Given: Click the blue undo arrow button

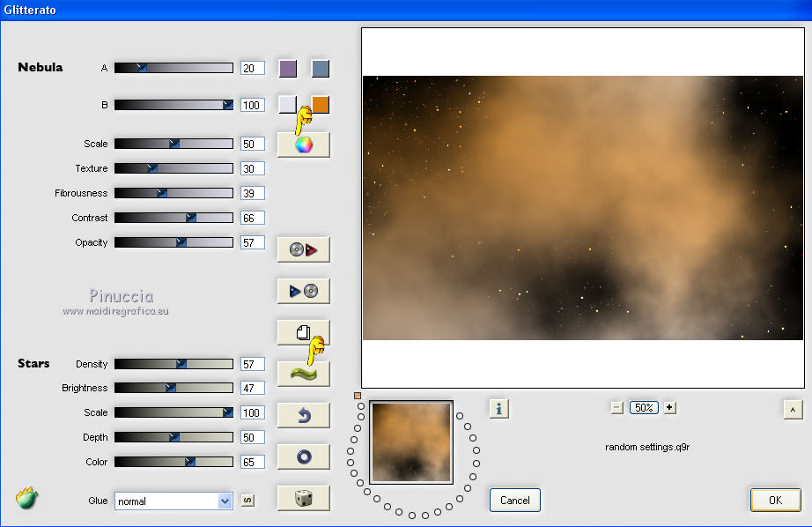Looking at the screenshot, I should 304,415.
